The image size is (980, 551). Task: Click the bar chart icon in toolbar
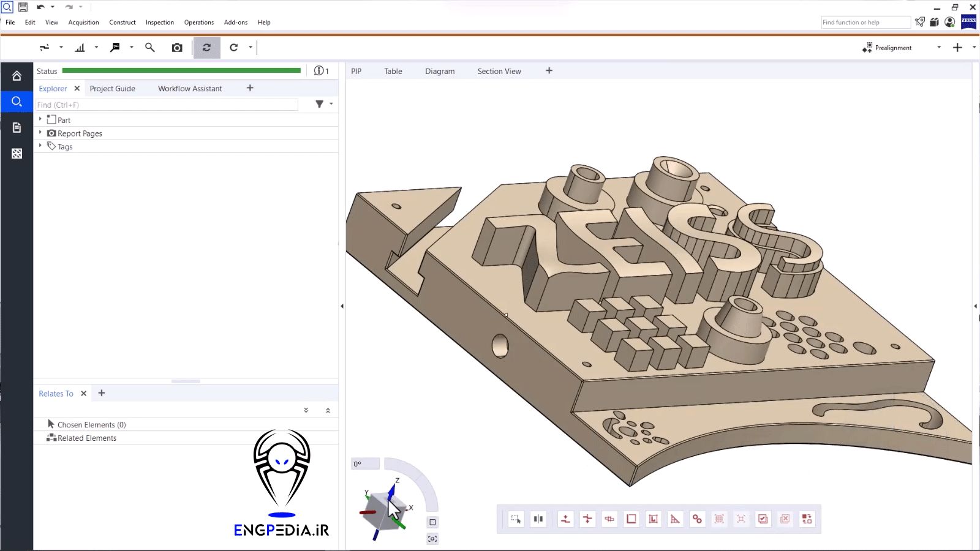coord(80,48)
